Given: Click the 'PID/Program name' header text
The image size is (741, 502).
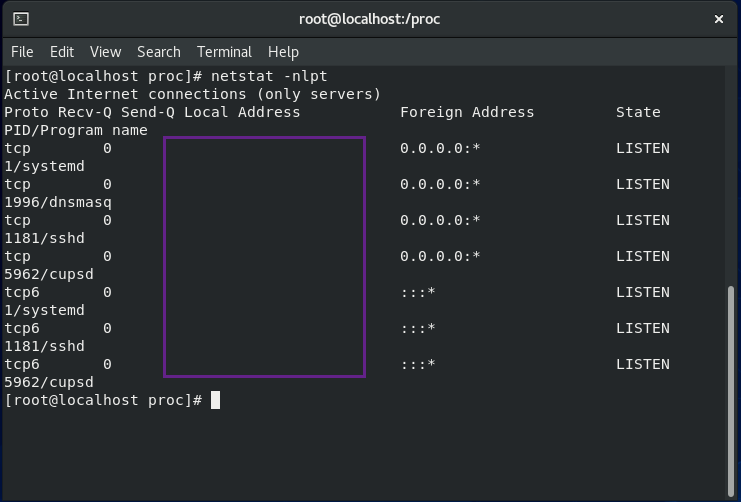Looking at the screenshot, I should pyautogui.click(x=76, y=130).
